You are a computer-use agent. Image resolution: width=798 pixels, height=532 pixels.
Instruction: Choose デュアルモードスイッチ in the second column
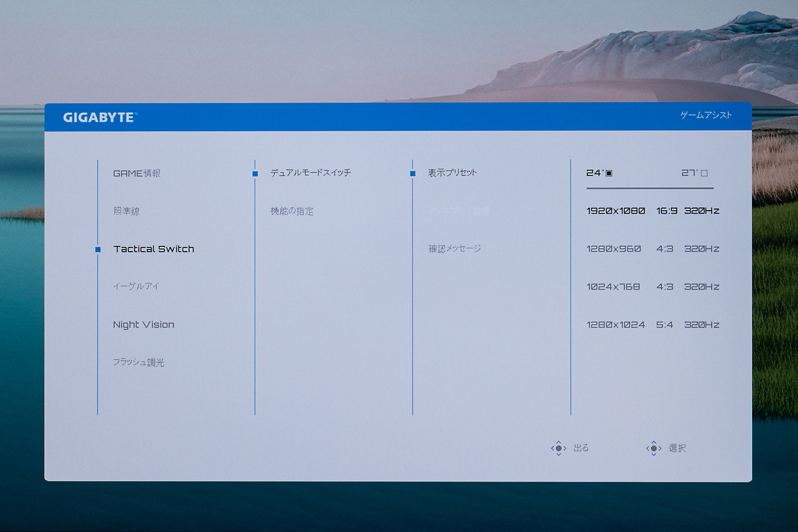coord(311,173)
